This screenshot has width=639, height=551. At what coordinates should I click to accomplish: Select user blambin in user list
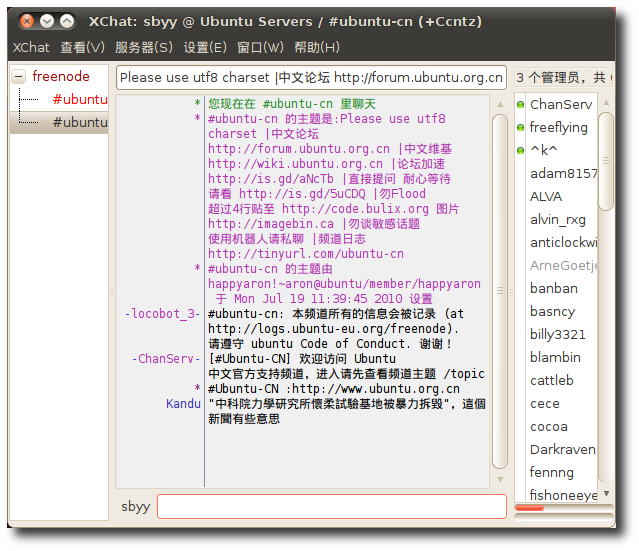coord(555,357)
